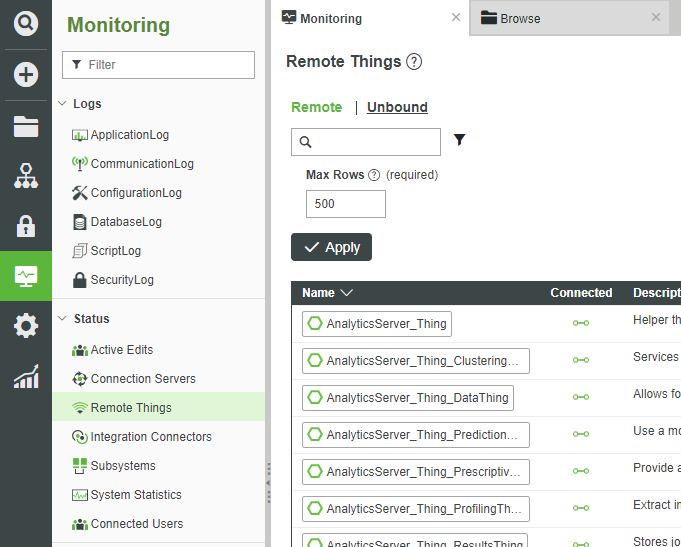Open the Analytics chart icon in sidebar

point(26,377)
